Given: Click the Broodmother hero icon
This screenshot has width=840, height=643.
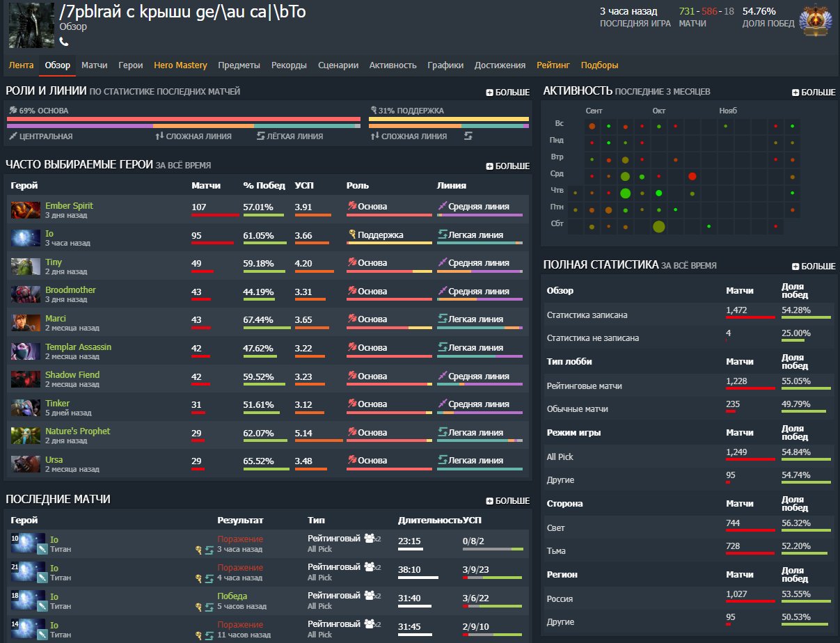Looking at the screenshot, I should pyautogui.click(x=26, y=294).
